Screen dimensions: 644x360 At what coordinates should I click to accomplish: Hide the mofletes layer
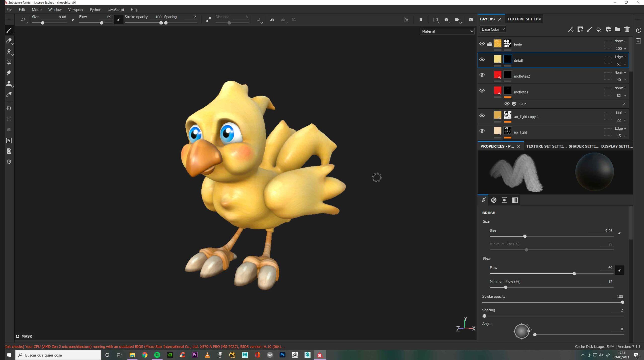(482, 91)
